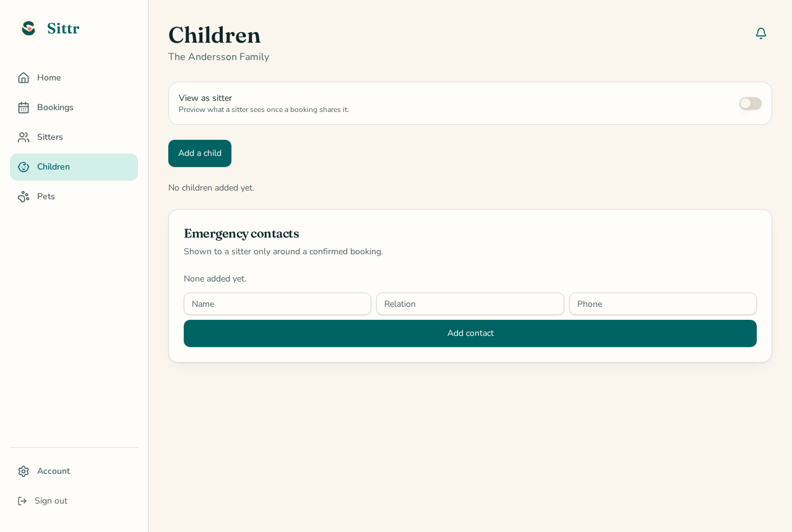Go to Home page
Image resolution: width=792 pixels, height=532 pixels.
click(74, 78)
